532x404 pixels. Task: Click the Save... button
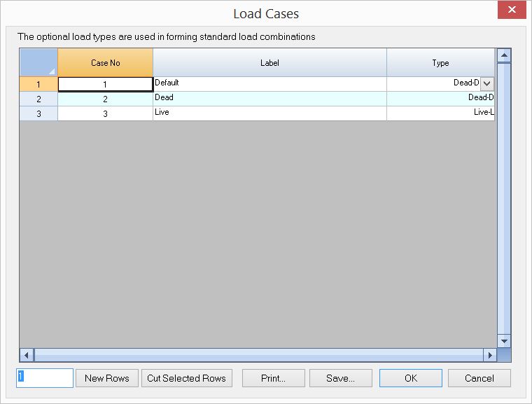click(340, 378)
